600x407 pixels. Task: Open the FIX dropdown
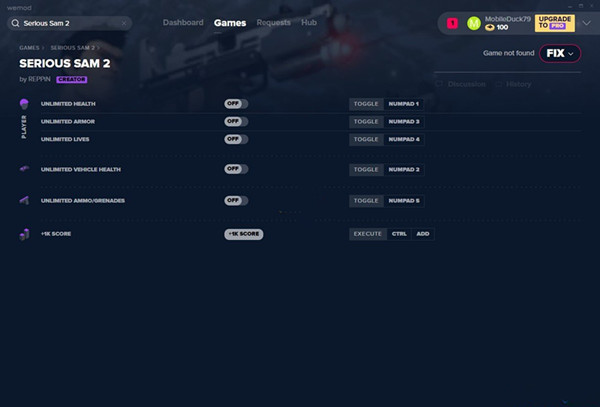click(560, 53)
